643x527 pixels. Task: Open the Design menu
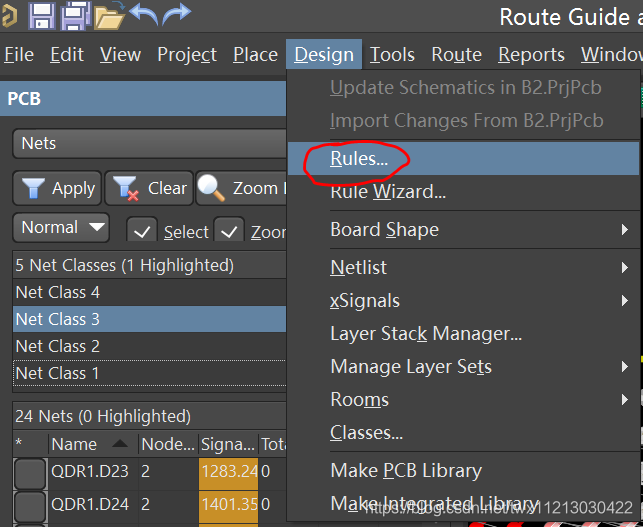click(x=324, y=55)
